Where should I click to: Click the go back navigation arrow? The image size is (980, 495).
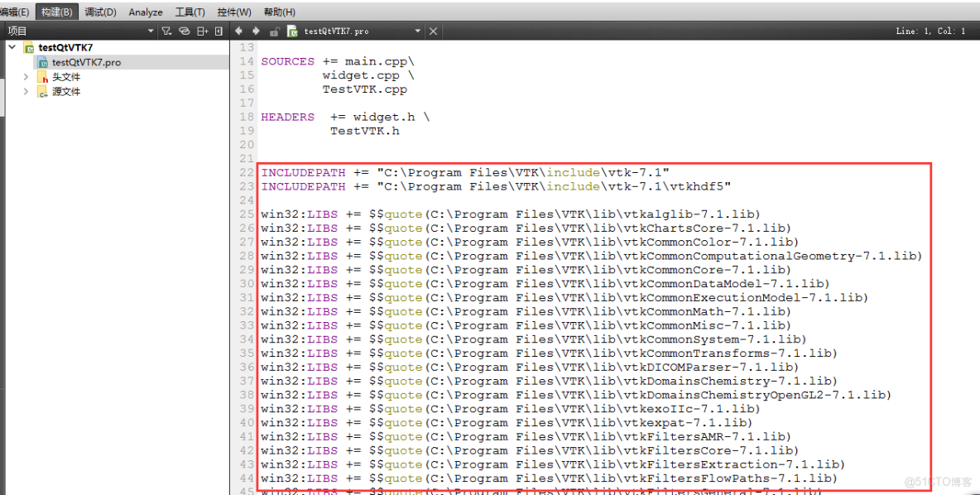click(239, 31)
